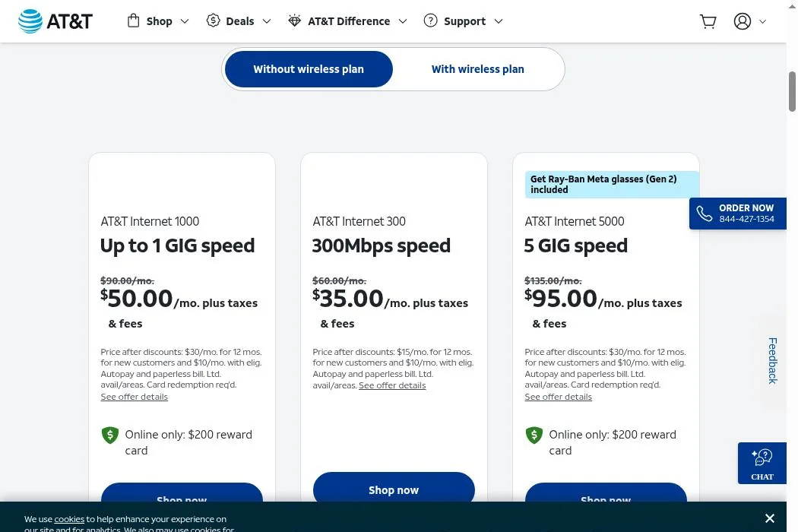Viewport: 798px width, 532px height.
Task: Click the phone icon in Order Now
Action: (x=705, y=214)
